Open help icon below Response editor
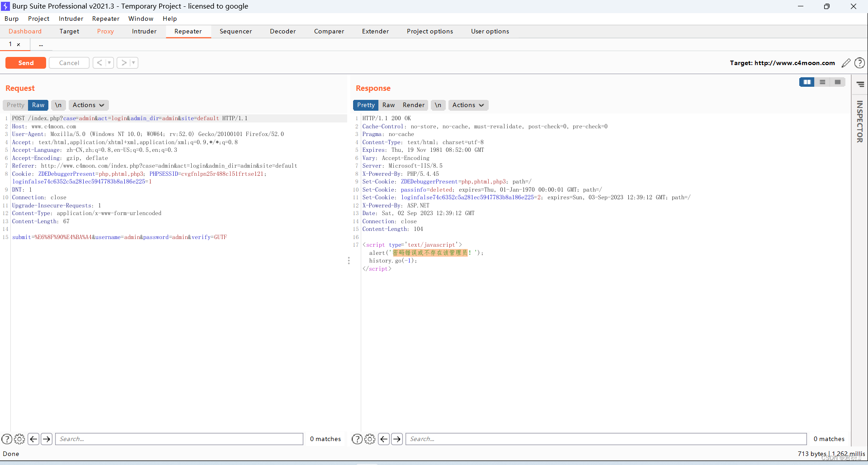 (357, 439)
